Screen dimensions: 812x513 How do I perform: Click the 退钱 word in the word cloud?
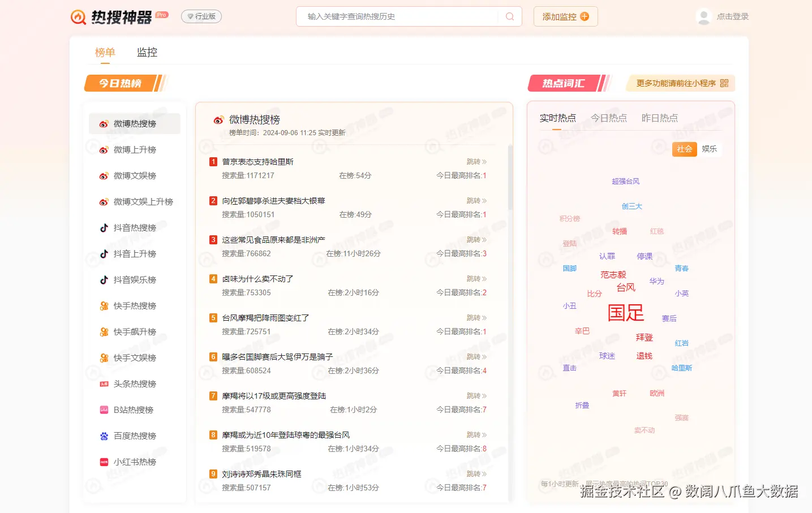pyautogui.click(x=645, y=356)
